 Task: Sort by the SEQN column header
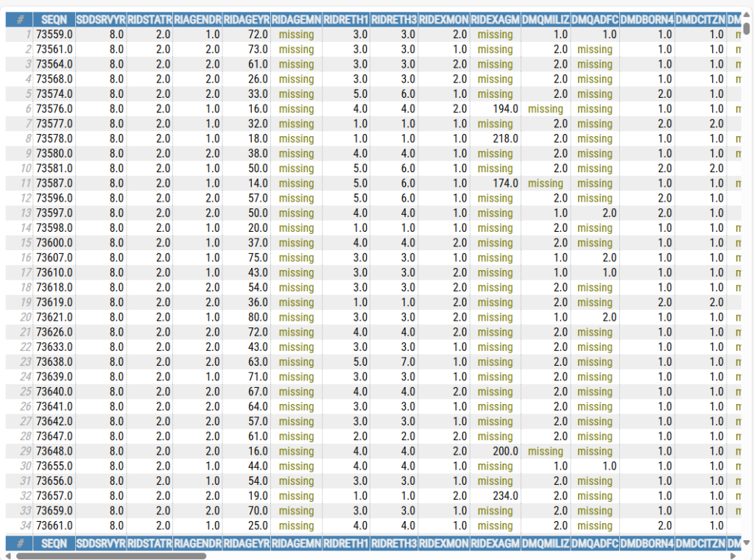54,19
